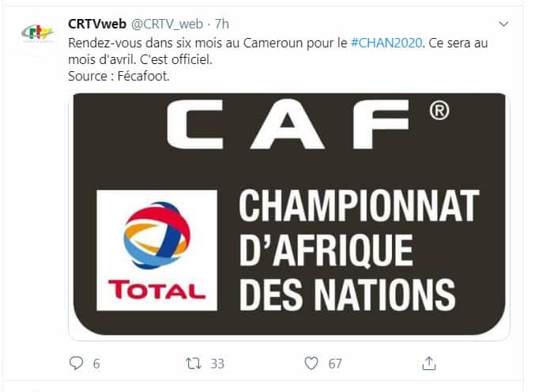Click the registered trademark symbol in image
Viewport: 550px width, 392px height.
pyautogui.click(x=439, y=111)
